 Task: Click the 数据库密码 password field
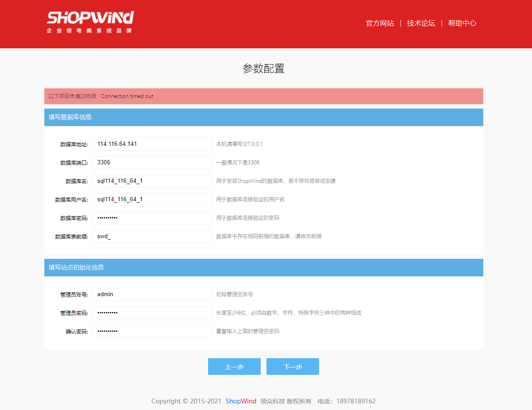tap(152, 218)
